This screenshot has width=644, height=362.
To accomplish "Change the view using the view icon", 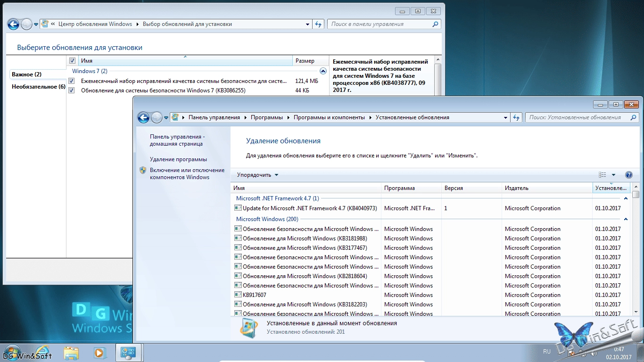I will tap(603, 175).
